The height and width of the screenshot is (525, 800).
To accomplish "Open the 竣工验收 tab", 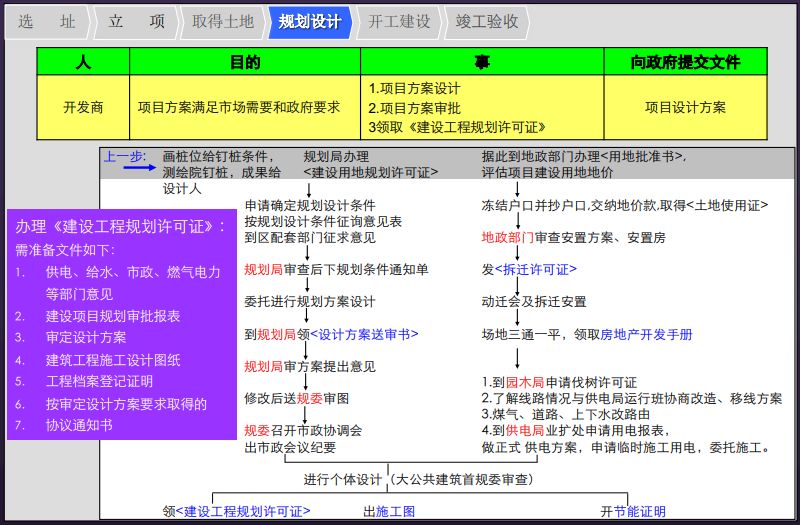I will 487,21.
